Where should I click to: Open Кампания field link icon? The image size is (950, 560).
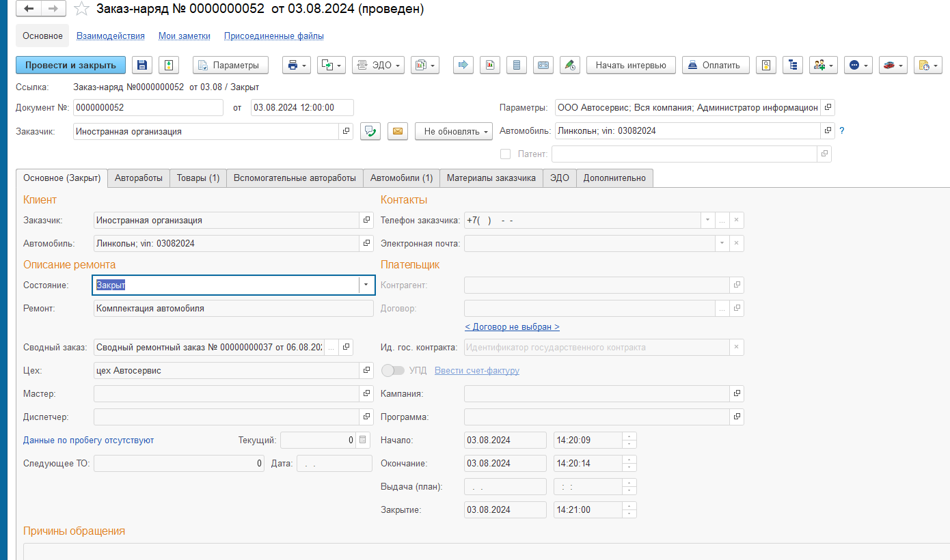(x=737, y=394)
